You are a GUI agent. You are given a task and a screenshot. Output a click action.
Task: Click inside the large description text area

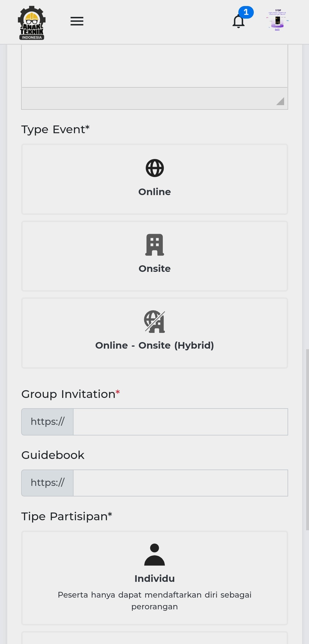(x=154, y=66)
